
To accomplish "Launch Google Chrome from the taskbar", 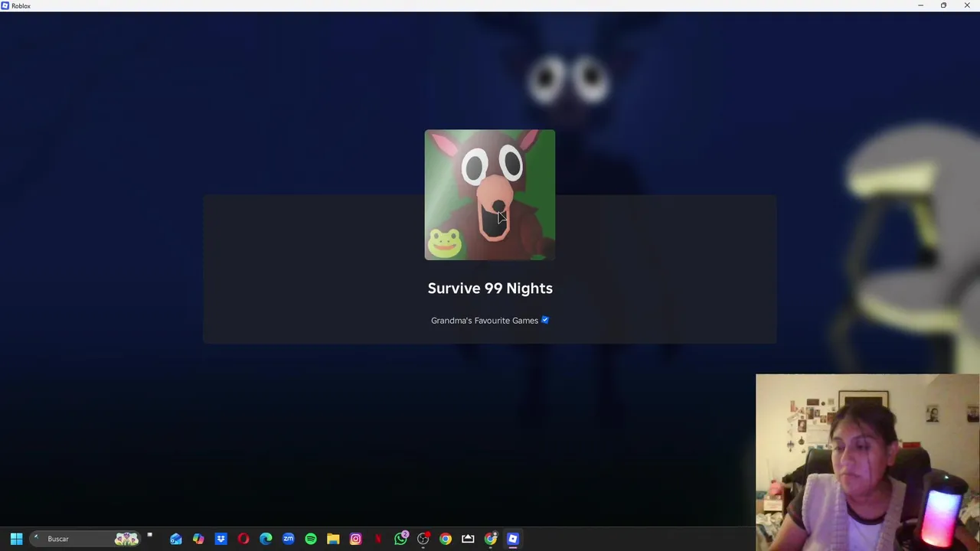I will [x=446, y=539].
